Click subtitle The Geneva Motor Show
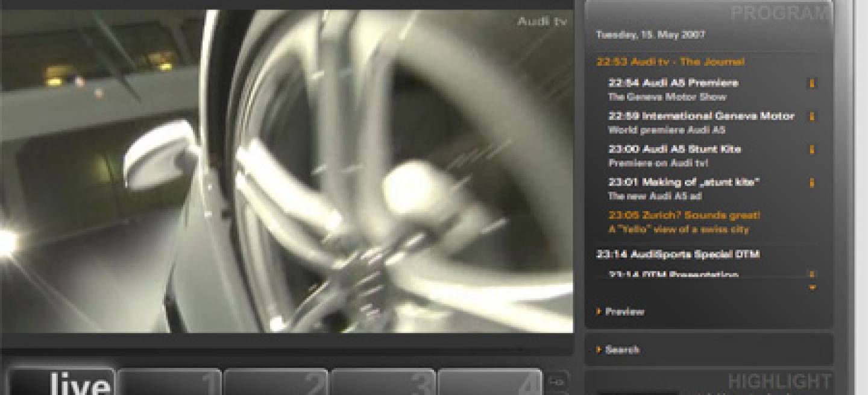 [667, 96]
